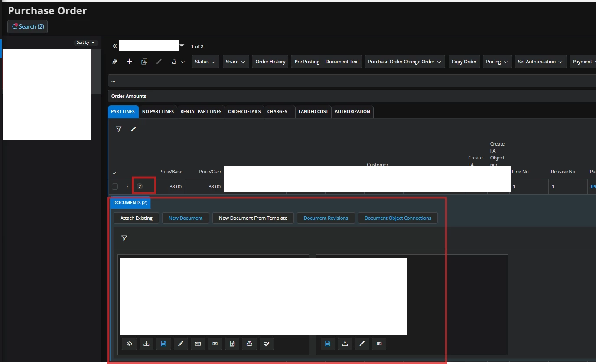The height and width of the screenshot is (364, 596).
Task: Click the duplicate record icon
Action: click(x=144, y=62)
